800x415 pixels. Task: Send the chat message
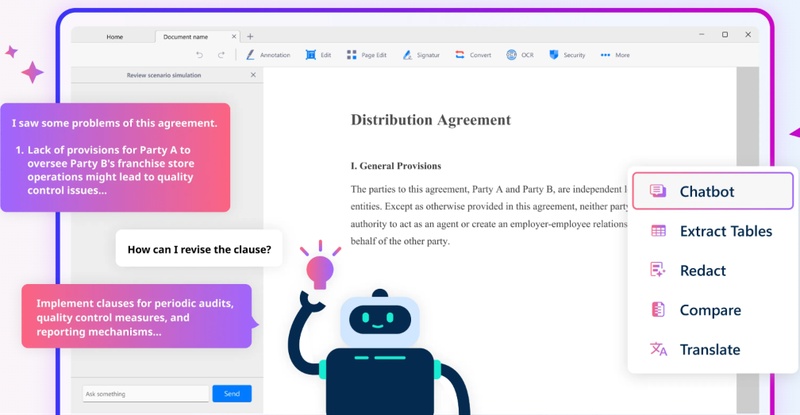[232, 394]
